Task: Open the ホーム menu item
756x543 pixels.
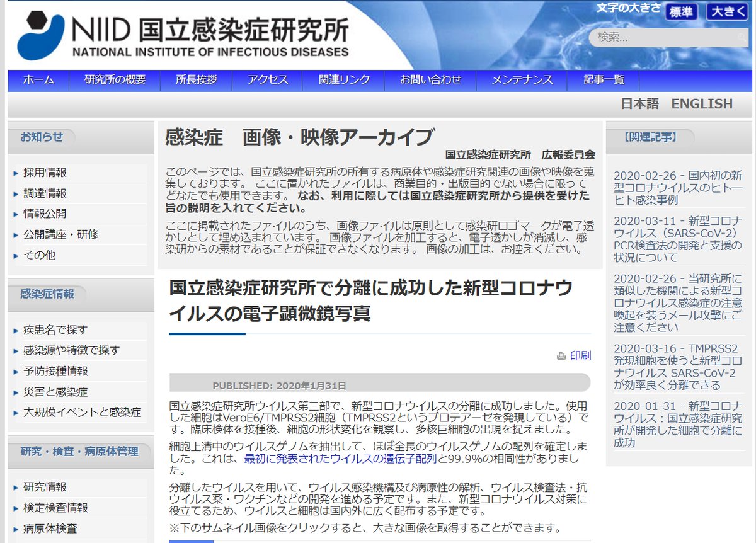Action: pyautogui.click(x=38, y=80)
